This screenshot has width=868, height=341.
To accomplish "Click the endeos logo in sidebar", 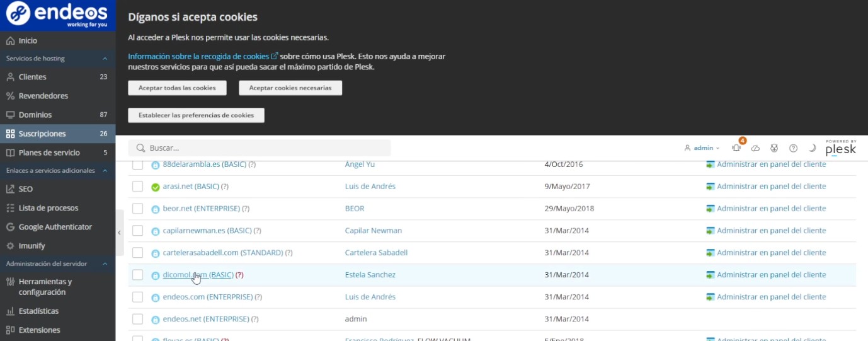I will tap(57, 15).
